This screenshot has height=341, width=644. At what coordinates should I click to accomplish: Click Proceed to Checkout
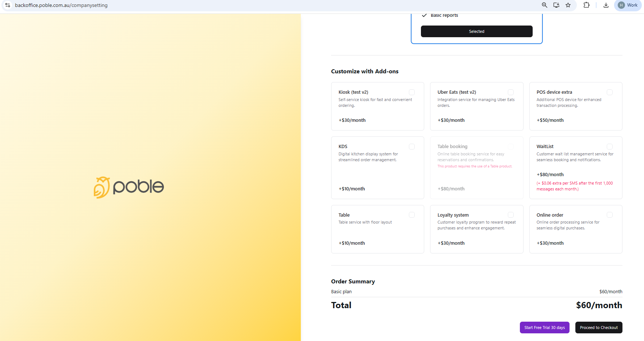click(599, 328)
